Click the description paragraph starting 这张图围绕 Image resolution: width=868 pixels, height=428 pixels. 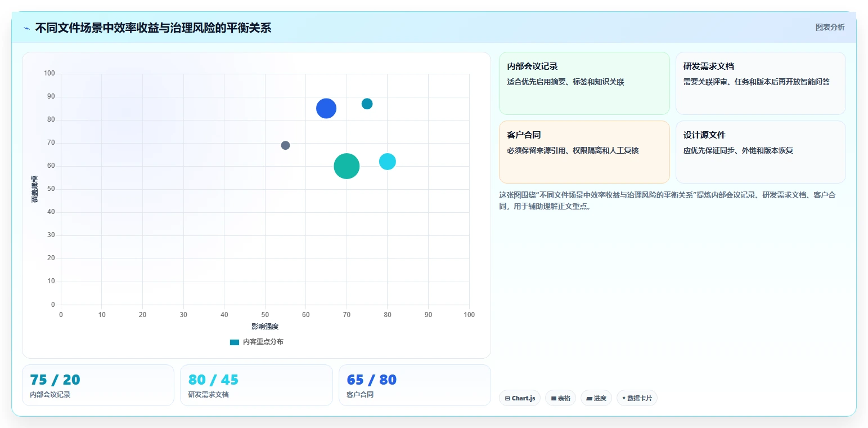[x=667, y=200]
